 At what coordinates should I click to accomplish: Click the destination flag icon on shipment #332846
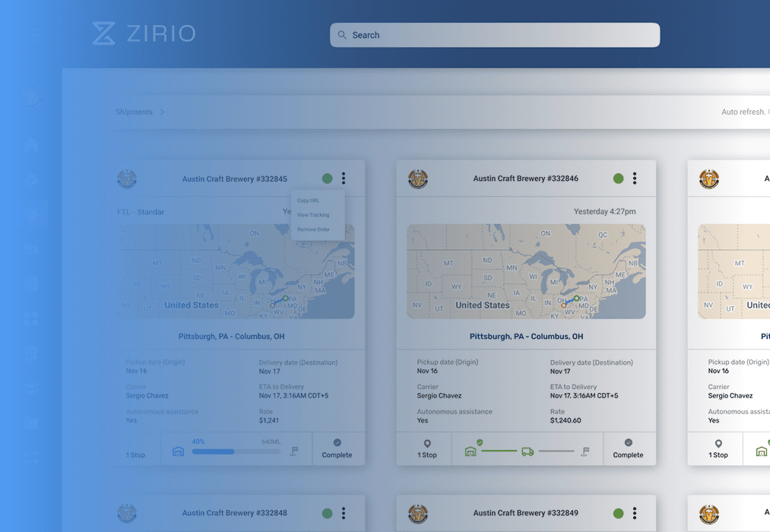[585, 450]
